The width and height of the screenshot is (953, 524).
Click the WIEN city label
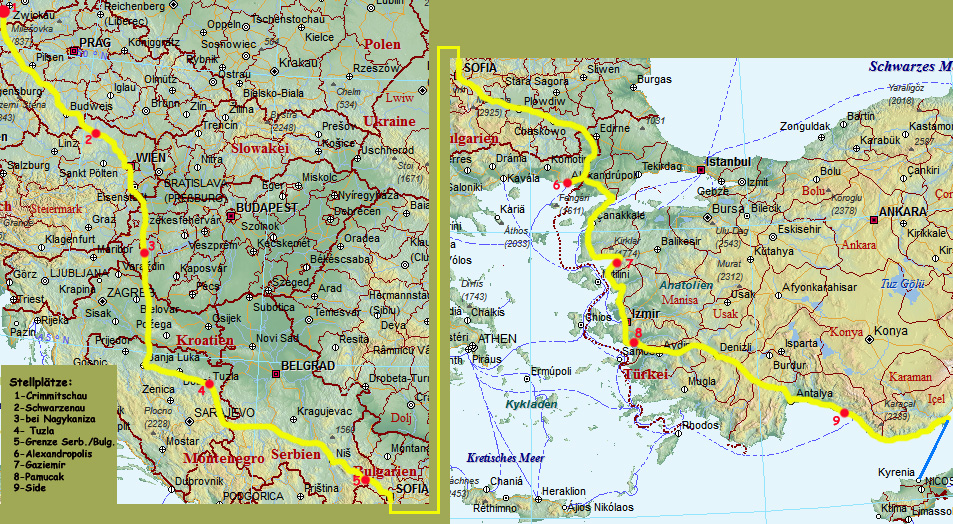click(149, 158)
